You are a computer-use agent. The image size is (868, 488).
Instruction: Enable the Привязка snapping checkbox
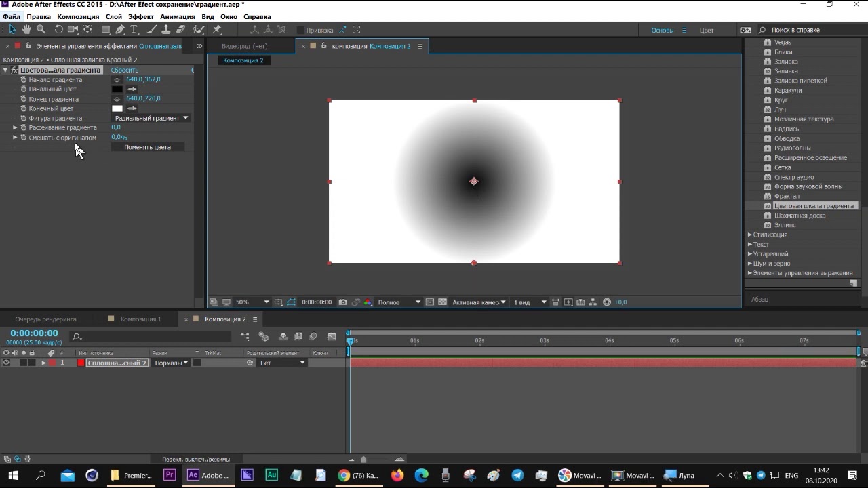[300, 30]
